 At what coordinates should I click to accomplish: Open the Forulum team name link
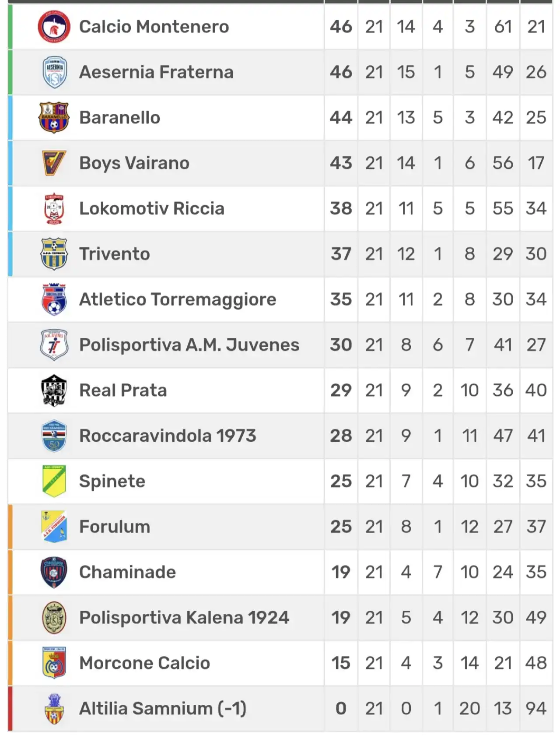click(115, 527)
